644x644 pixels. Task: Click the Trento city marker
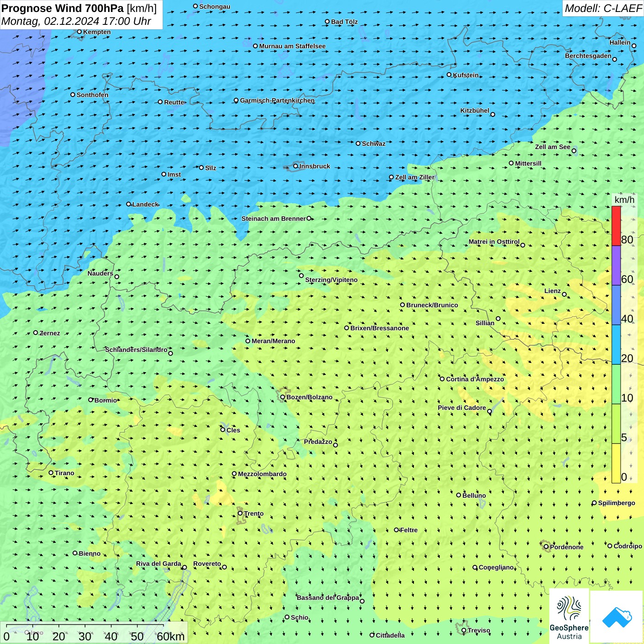[240, 513]
